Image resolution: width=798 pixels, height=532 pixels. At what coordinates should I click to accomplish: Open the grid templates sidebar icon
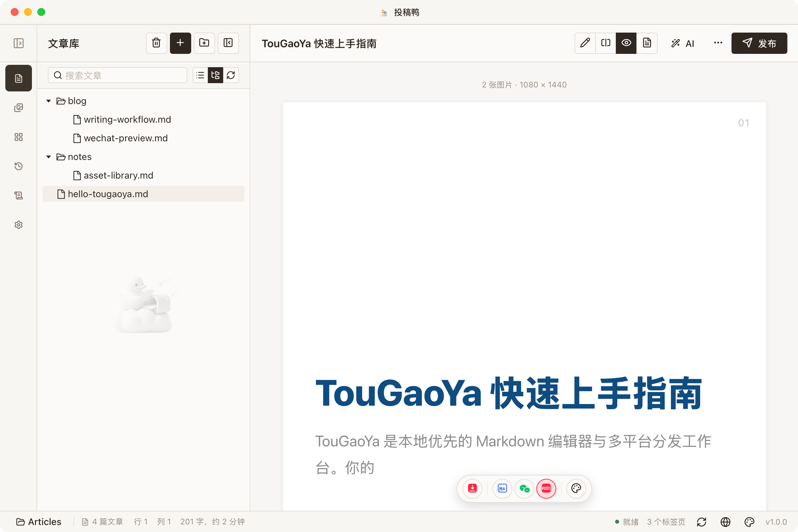pos(18,137)
